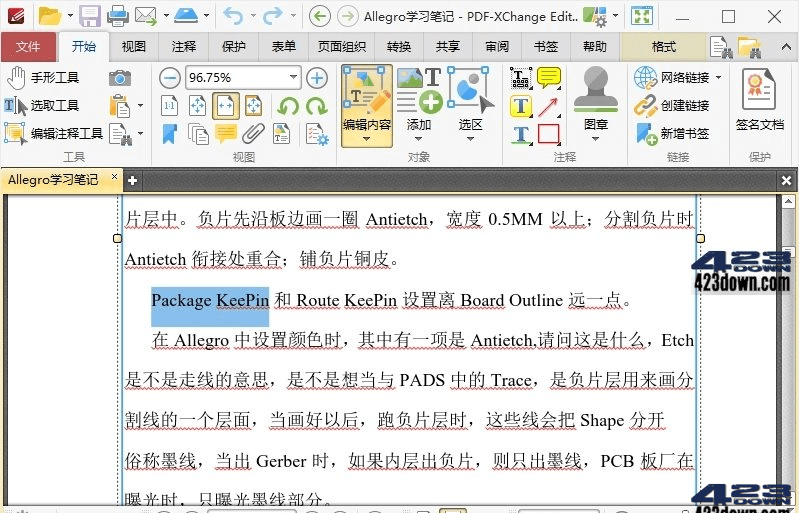
Task: Open the UI options dropdown in title bar
Action: point(616,16)
